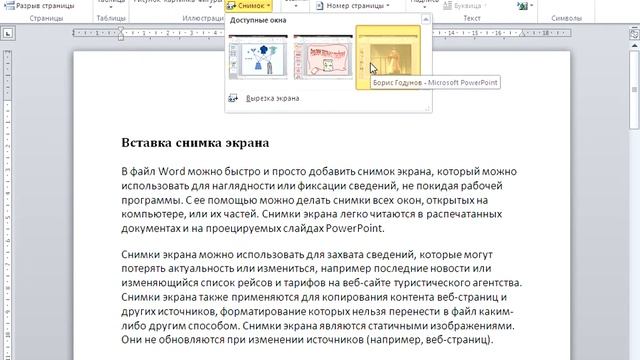
Task: Click the Вырезка экрана icon
Action: [233, 98]
